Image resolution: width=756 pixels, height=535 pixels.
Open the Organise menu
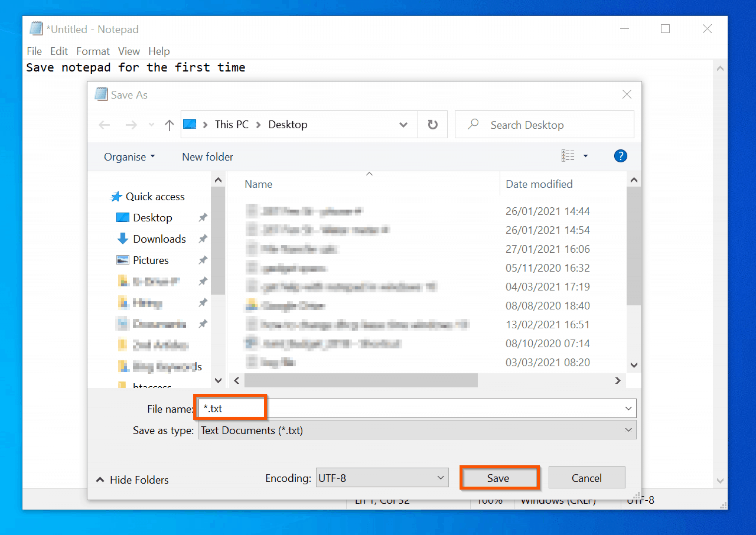pyautogui.click(x=129, y=157)
